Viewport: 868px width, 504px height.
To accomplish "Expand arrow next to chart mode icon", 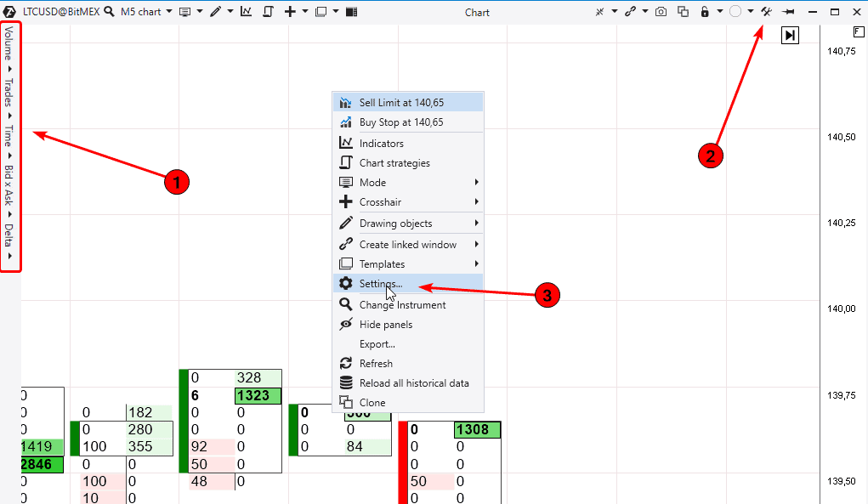I will [200, 12].
